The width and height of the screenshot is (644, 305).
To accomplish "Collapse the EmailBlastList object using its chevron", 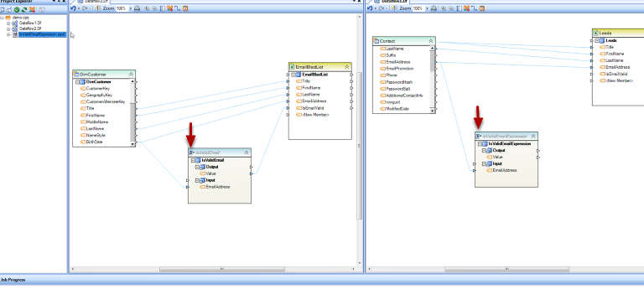I will [347, 67].
